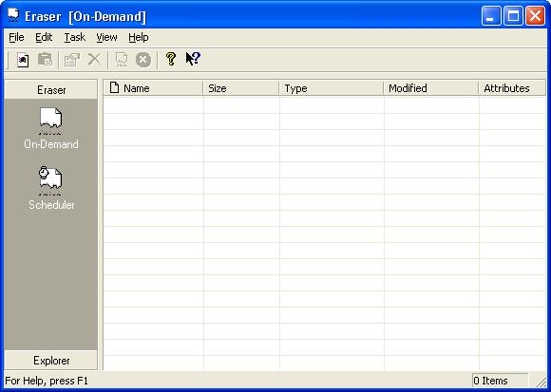The width and height of the screenshot is (551, 392).
Task: Click the Run task toolbar icon
Action: [x=122, y=60]
